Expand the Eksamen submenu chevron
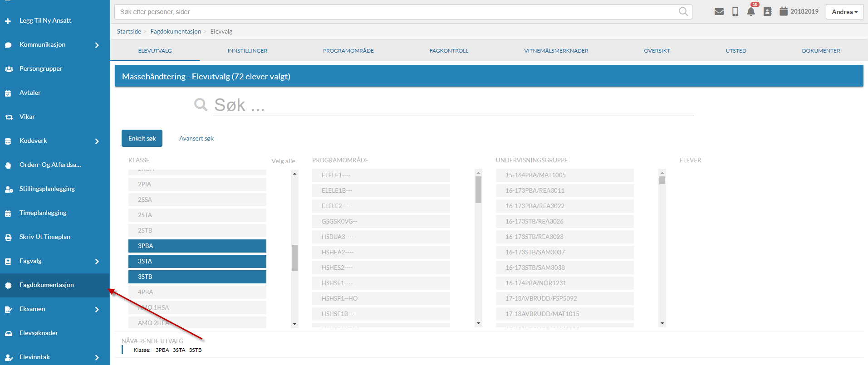 tap(97, 309)
